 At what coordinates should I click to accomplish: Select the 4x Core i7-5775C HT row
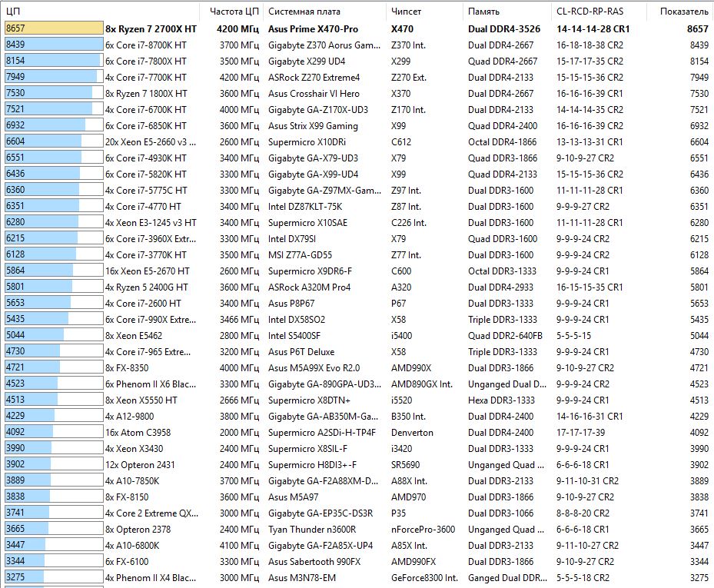tap(357, 191)
